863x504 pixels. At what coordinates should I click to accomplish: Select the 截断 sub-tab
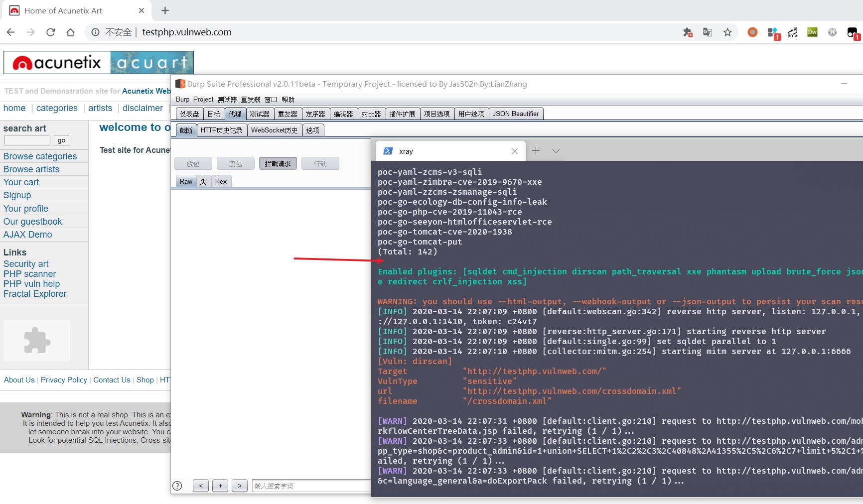186,130
